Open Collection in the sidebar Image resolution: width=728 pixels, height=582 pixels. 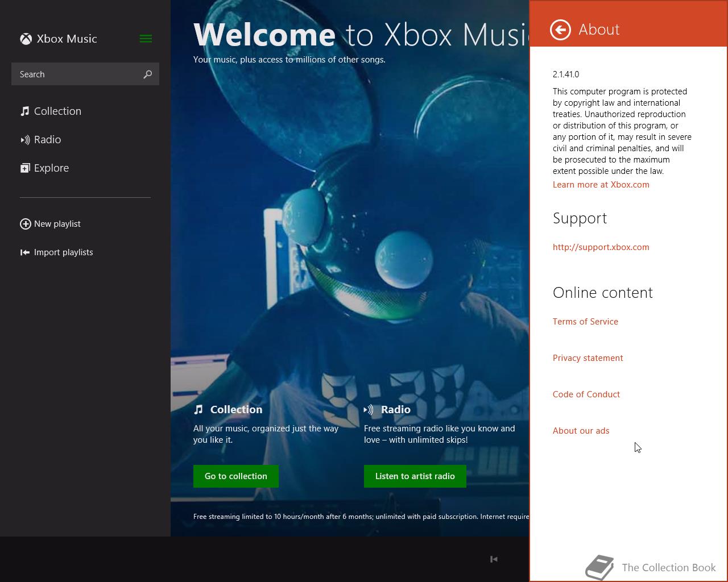click(x=57, y=111)
